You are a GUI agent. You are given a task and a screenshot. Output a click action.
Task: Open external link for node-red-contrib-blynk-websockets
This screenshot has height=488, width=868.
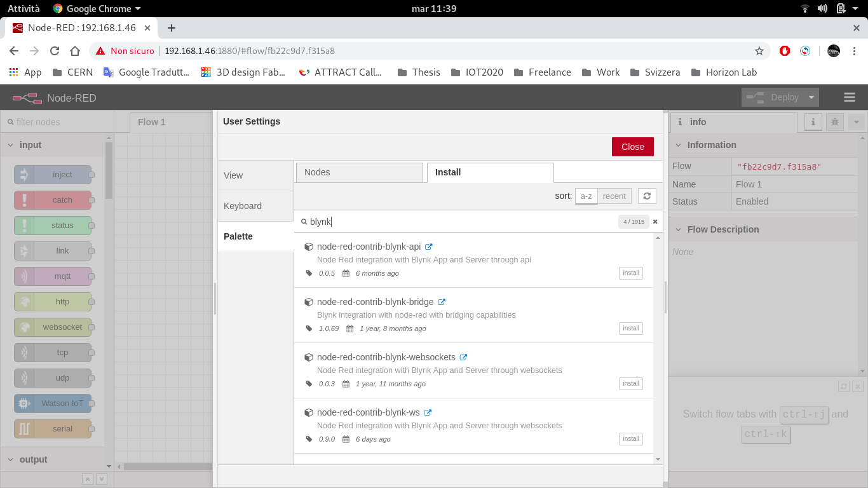pyautogui.click(x=463, y=357)
